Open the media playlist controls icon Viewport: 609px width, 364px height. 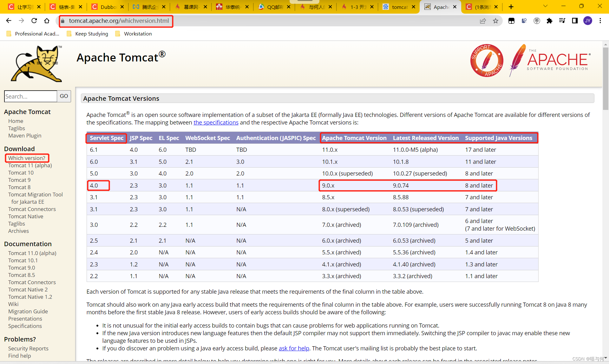(x=562, y=21)
